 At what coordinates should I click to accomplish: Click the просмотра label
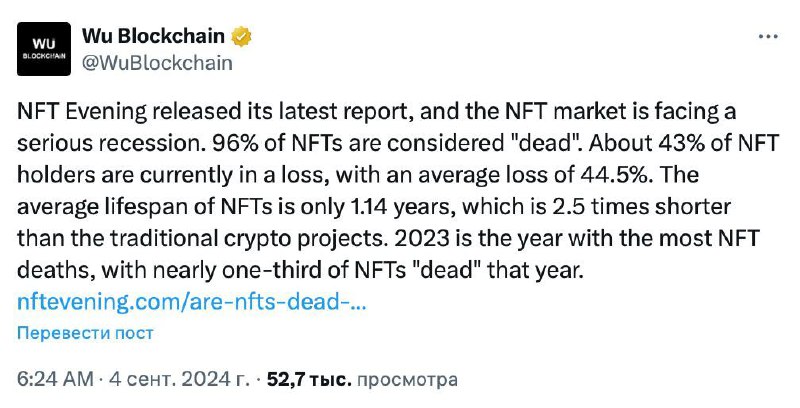407,380
